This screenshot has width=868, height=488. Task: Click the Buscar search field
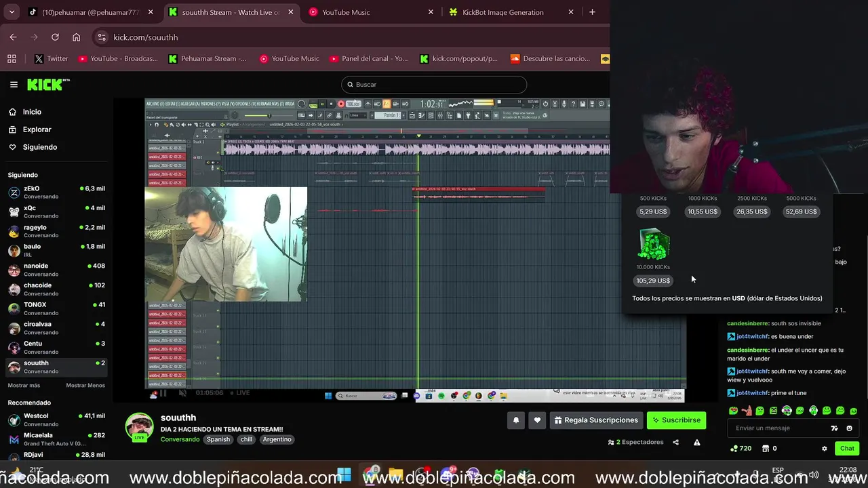pos(434,85)
